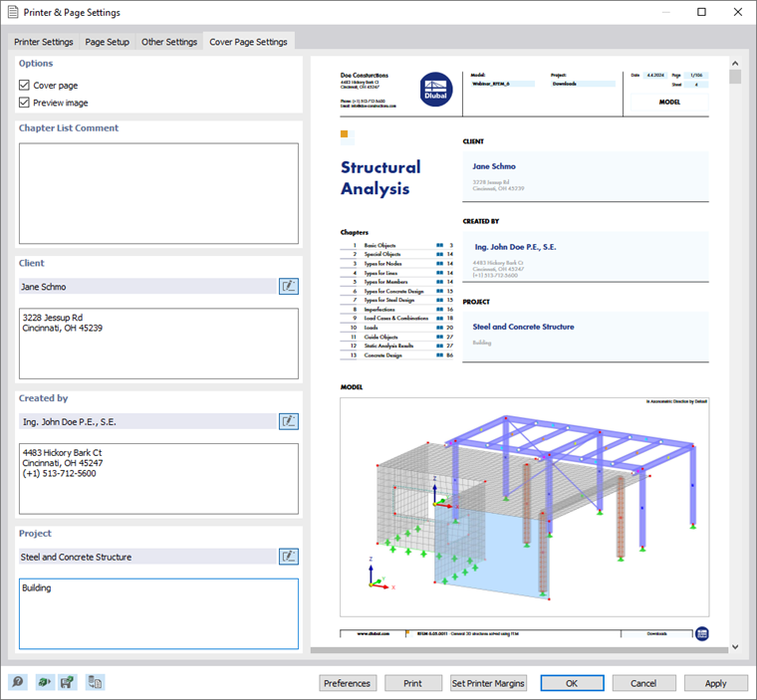
Task: Click the Structural Analysis title in preview
Action: 380,177
